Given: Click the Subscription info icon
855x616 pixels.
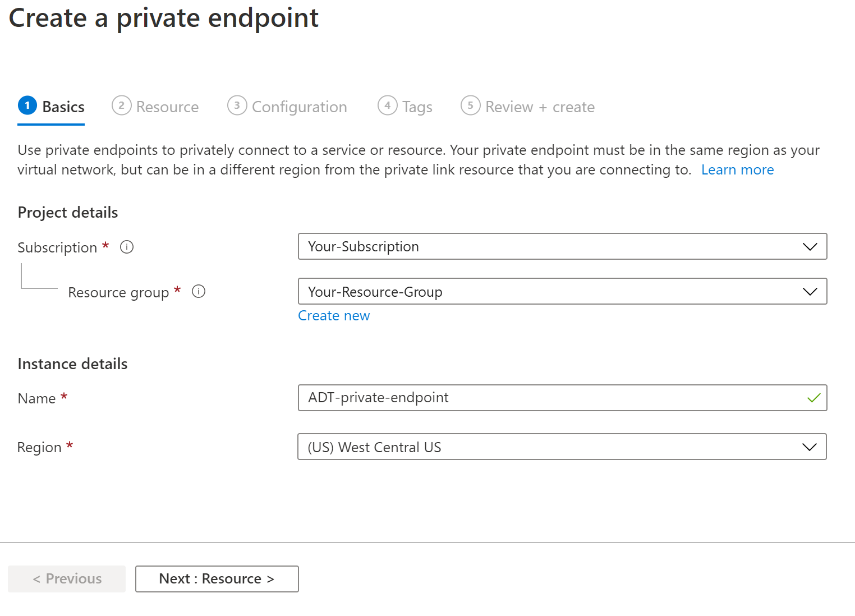Looking at the screenshot, I should 127,247.
